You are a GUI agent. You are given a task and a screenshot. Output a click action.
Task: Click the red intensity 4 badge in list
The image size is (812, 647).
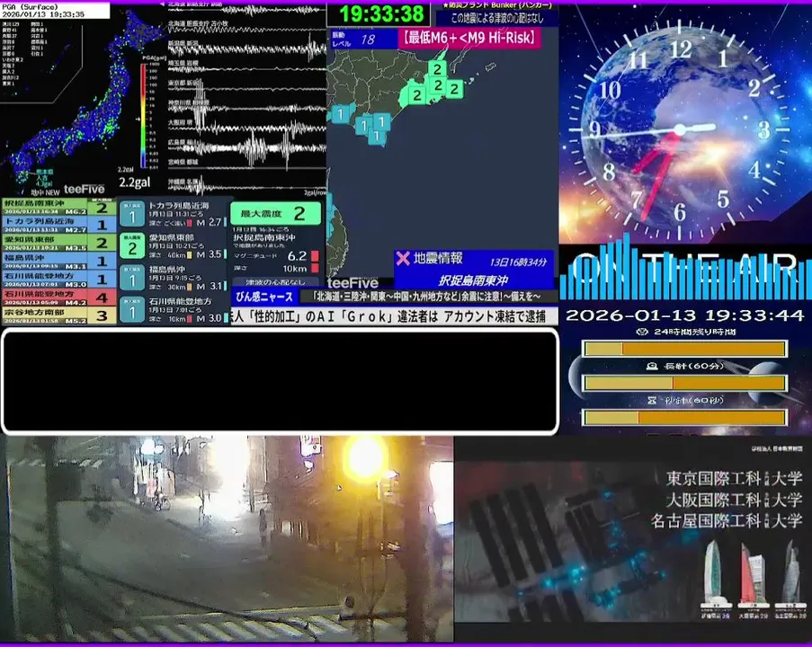point(102,297)
